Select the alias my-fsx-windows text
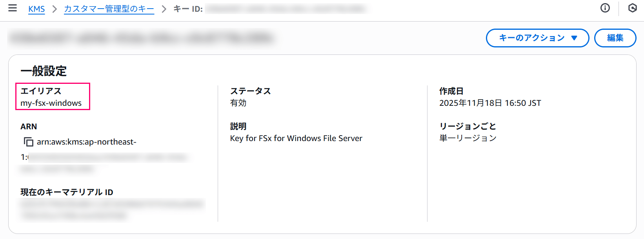The image size is (644, 239). click(x=51, y=103)
